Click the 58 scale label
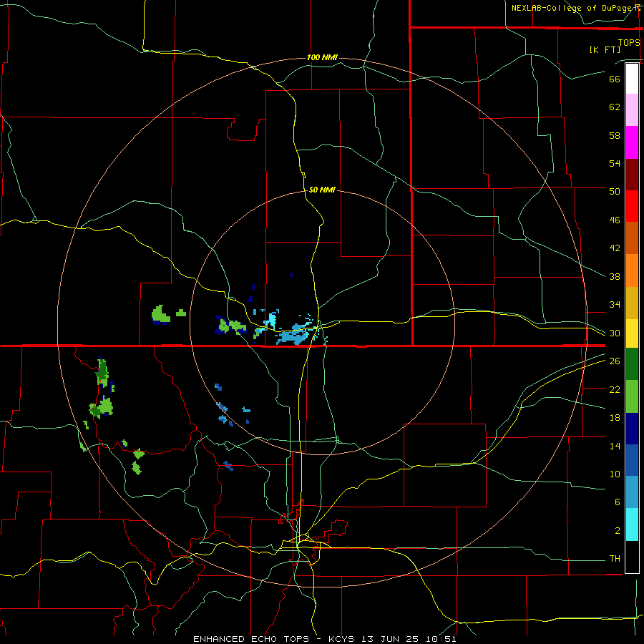Viewport: 644px width, 644px height. tap(615, 135)
